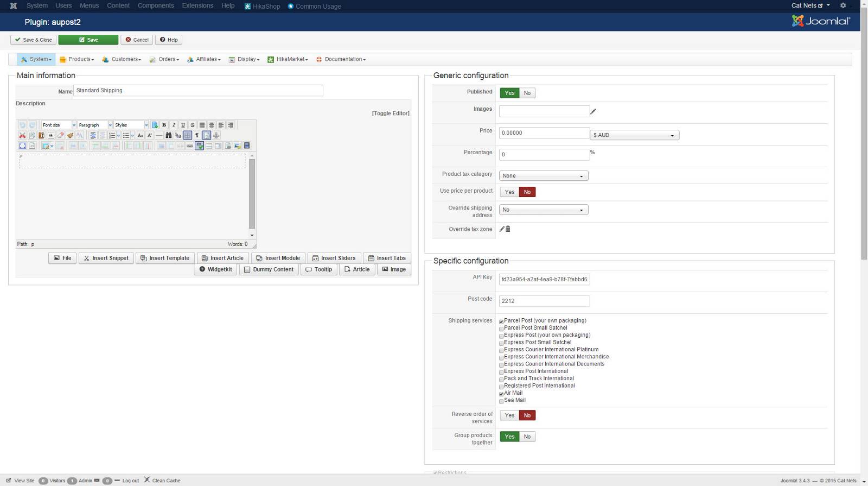Open the $ AUD currency dropdown

point(634,135)
